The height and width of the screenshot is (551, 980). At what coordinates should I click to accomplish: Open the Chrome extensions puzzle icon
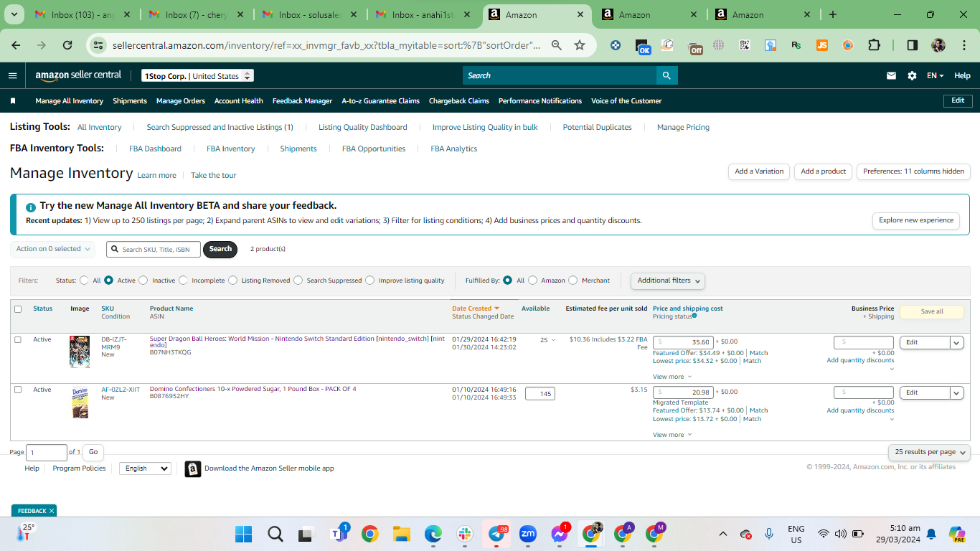874,45
